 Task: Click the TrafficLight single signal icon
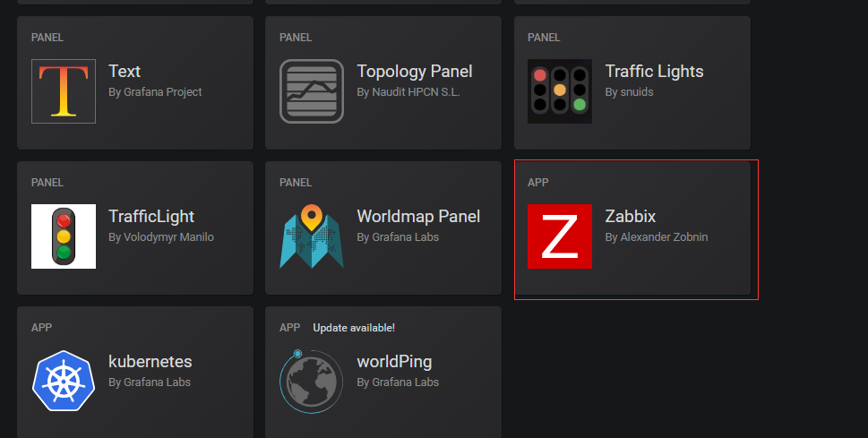[64, 236]
